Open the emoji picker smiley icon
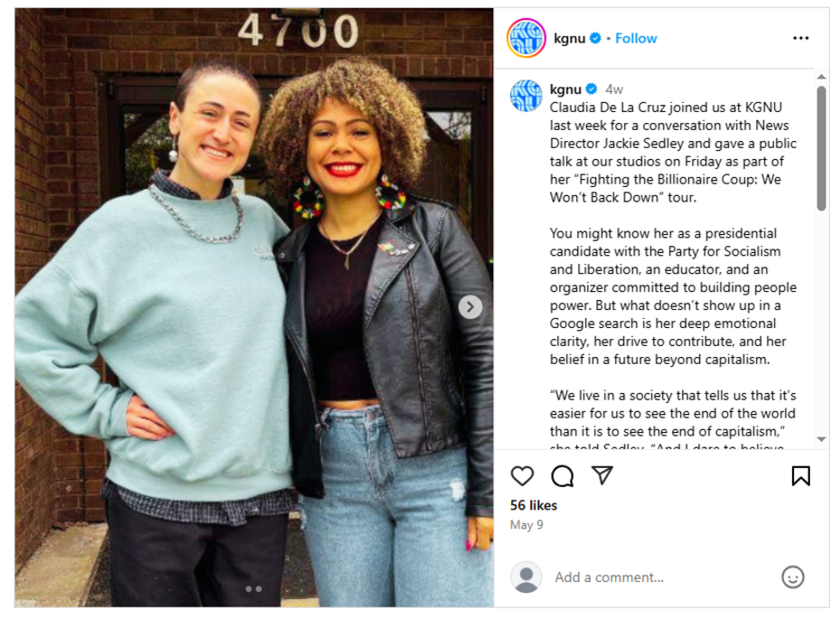 pos(793,577)
